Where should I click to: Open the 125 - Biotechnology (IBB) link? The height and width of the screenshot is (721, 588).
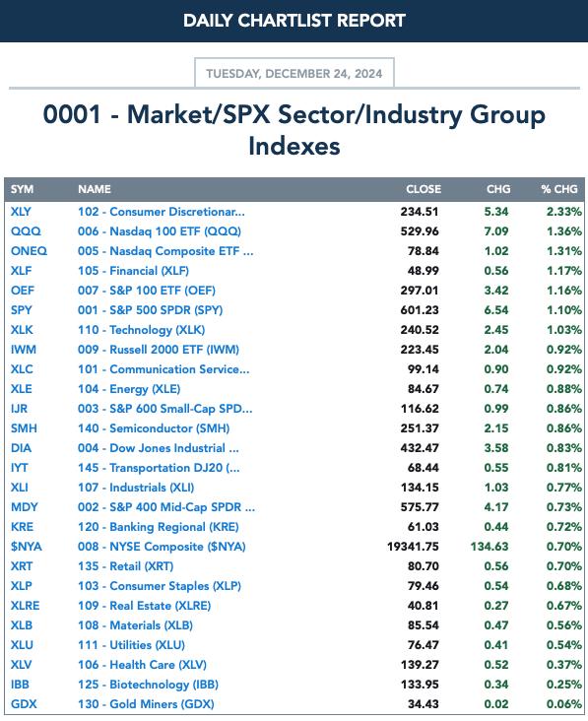coord(148,685)
